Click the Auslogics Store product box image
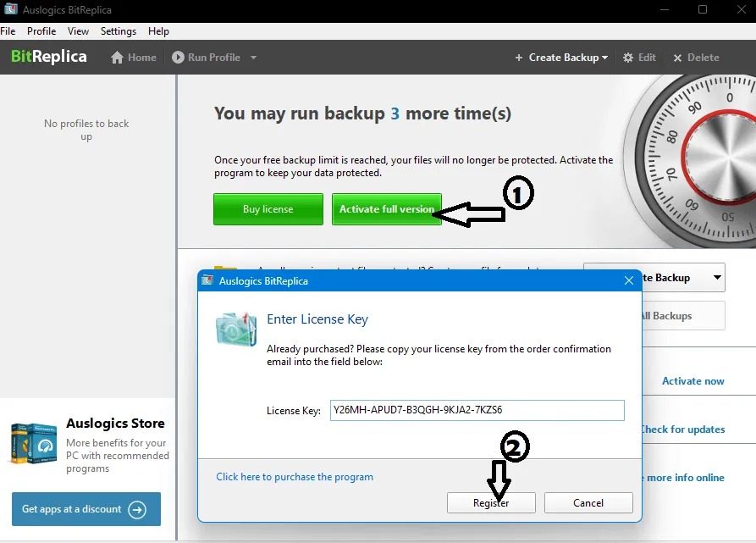The width and height of the screenshot is (756, 543). [35, 444]
